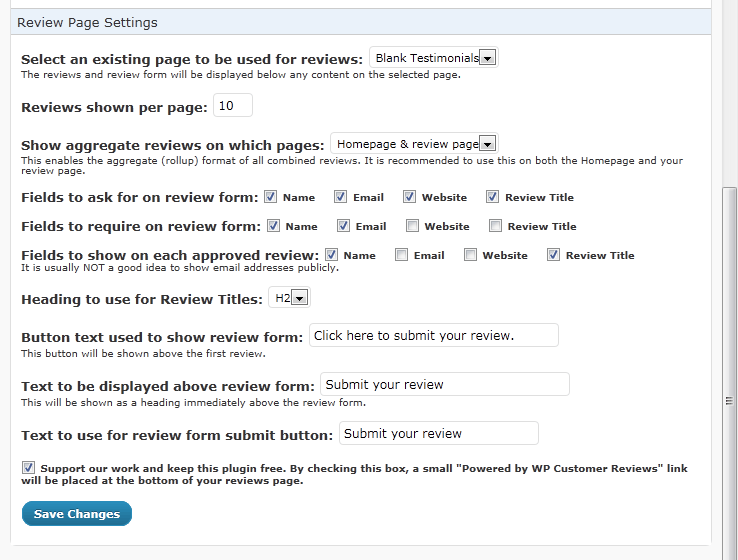The height and width of the screenshot is (560, 738).
Task: Click the text displayed above review form field
Action: pos(444,385)
